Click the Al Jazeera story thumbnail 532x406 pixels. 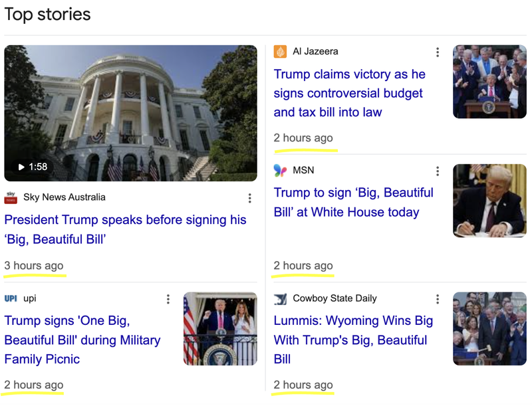click(489, 82)
